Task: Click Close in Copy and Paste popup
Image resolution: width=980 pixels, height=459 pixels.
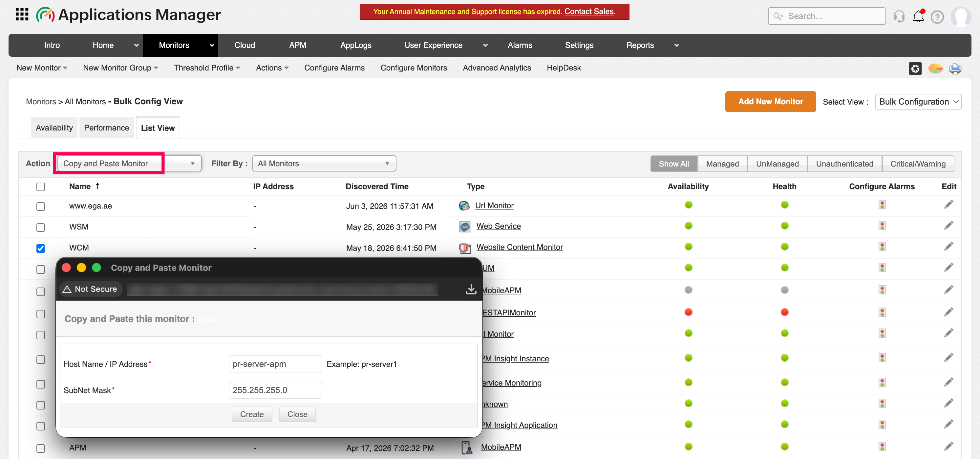Action: pyautogui.click(x=297, y=414)
